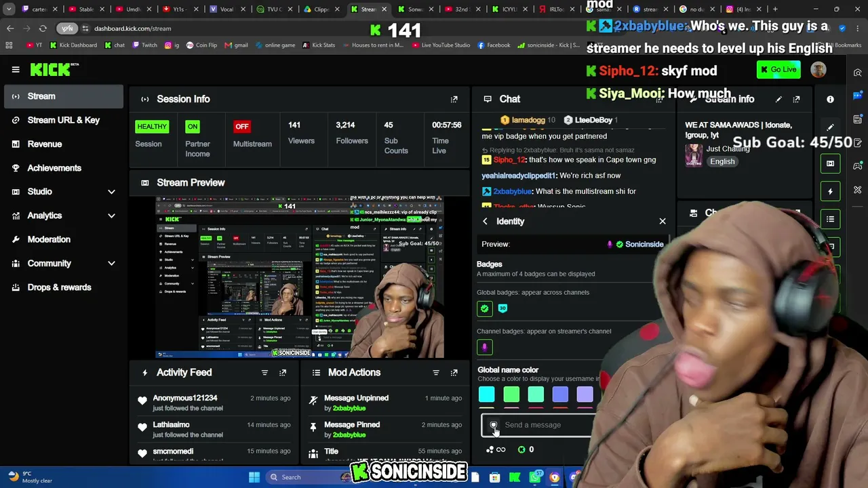Open WhatsApp from the taskbar
This screenshot has height=488, width=868.
[x=535, y=477]
